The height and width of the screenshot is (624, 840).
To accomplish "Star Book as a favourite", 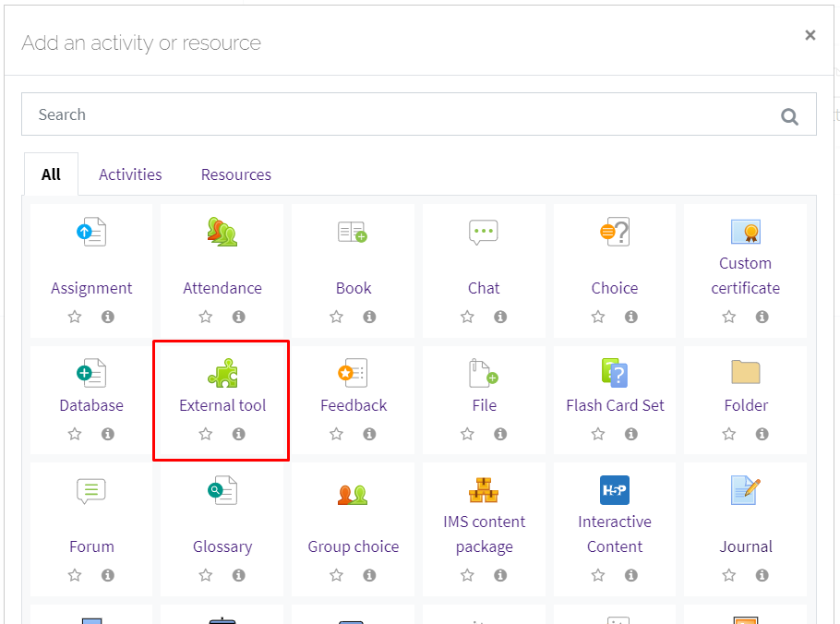I will coord(336,317).
